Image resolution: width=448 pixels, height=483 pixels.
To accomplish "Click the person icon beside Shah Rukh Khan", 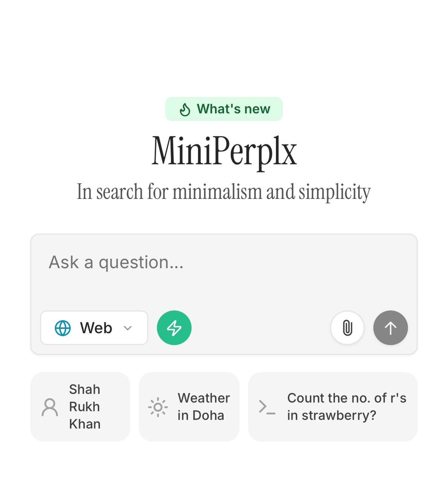I will tap(50, 407).
